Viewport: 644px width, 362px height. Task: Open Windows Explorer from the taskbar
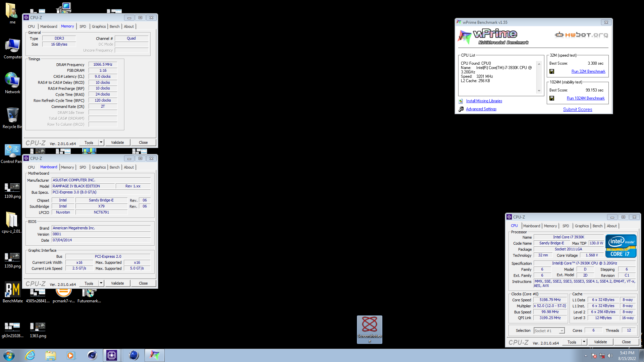tap(51, 355)
